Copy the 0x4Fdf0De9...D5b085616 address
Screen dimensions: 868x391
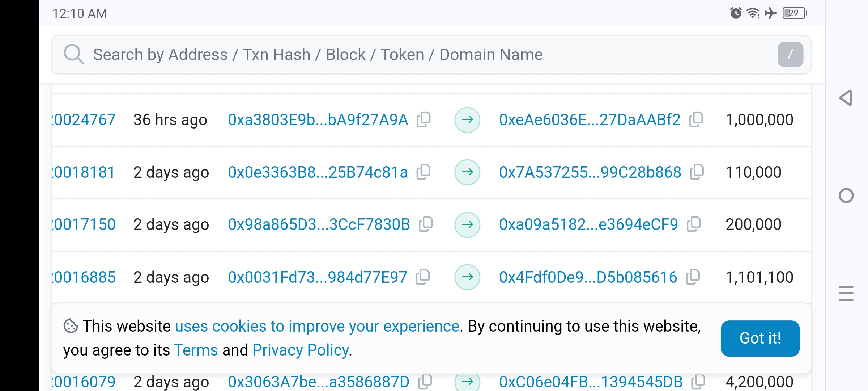coord(693,277)
